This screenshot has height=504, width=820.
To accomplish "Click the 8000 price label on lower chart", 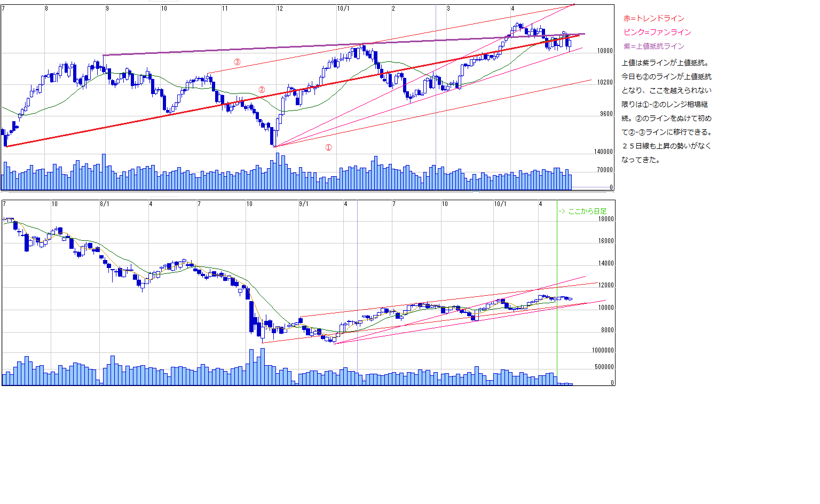I will [606, 330].
